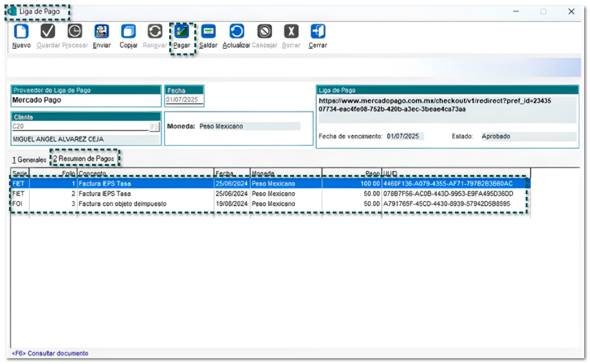This screenshot has height=364, width=590.
Task: Click the Enviar toolbar icon
Action: [x=102, y=32]
